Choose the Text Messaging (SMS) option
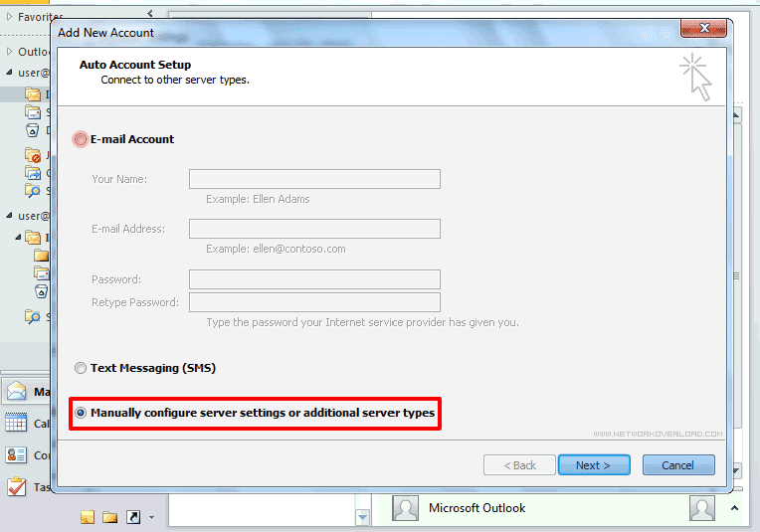Viewport: 760px width, 532px height. coord(81,369)
